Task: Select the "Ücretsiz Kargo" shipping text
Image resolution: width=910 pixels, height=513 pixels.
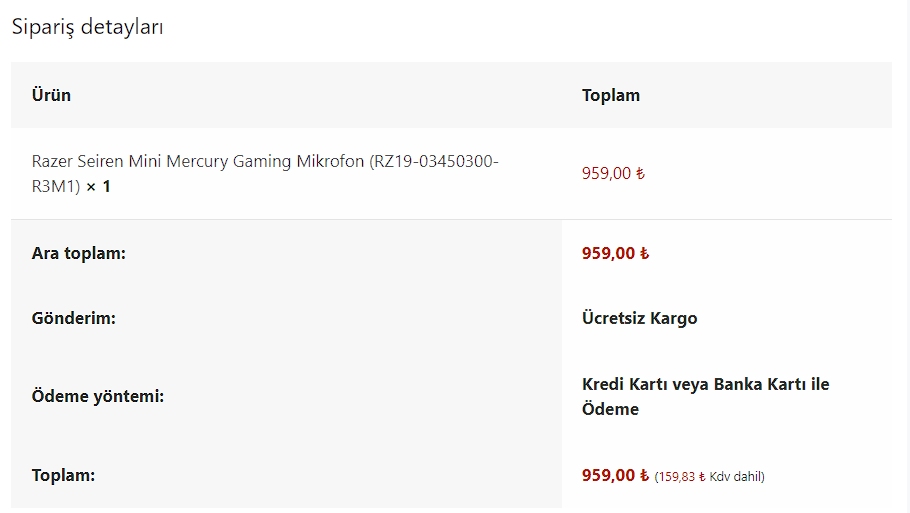Action: [639, 318]
